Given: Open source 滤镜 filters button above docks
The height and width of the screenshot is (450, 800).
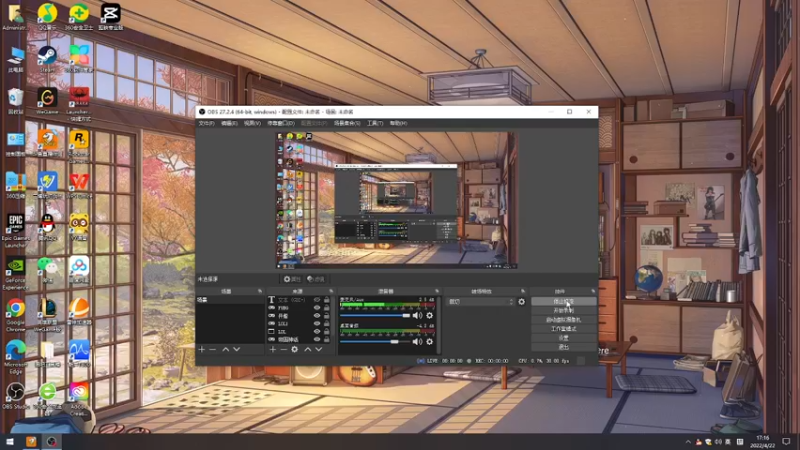Looking at the screenshot, I should 316,279.
